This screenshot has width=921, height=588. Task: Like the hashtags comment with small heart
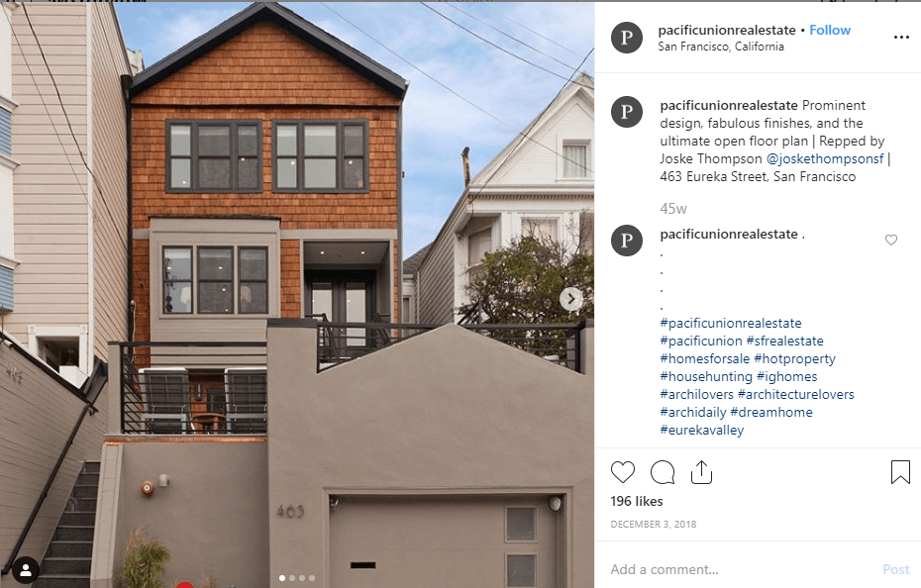coord(891,240)
